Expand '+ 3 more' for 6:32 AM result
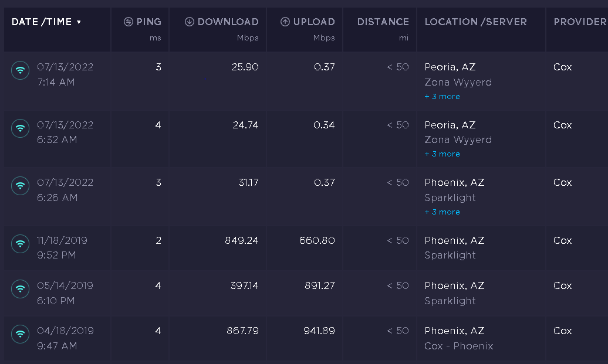 point(442,154)
